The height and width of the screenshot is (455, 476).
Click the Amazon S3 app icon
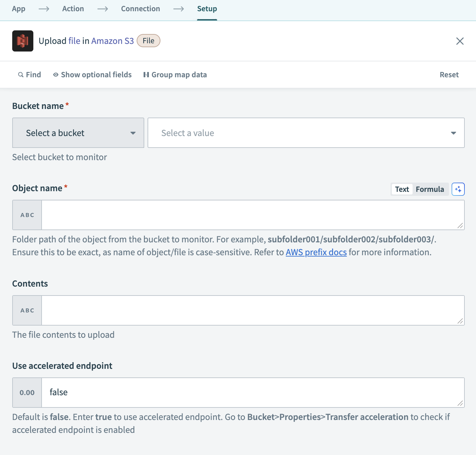[x=22, y=41]
